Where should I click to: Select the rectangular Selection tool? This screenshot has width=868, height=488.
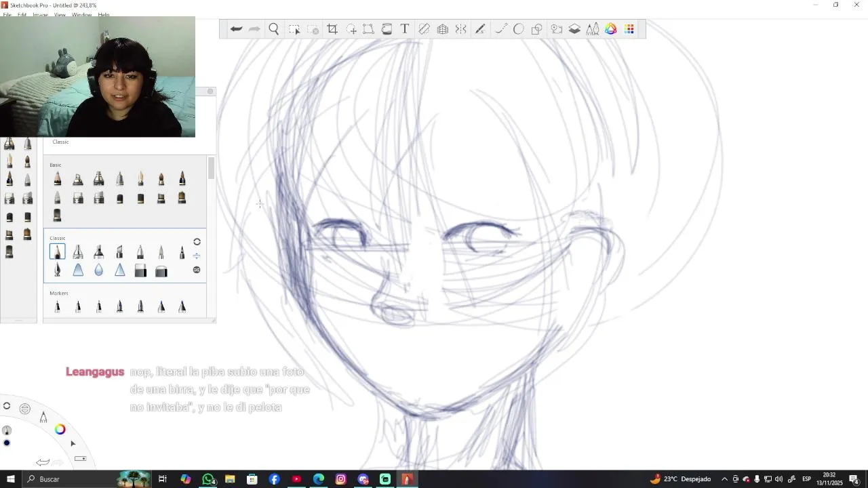[294, 29]
